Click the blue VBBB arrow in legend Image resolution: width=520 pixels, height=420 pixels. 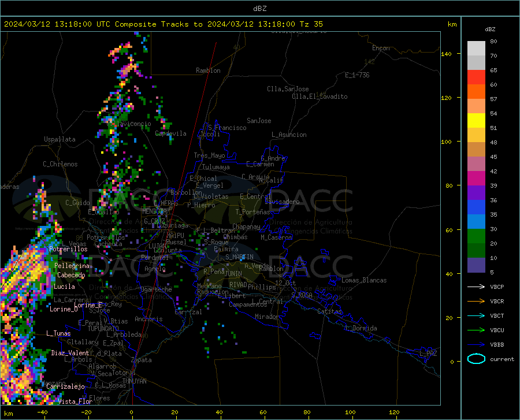tap(476, 344)
